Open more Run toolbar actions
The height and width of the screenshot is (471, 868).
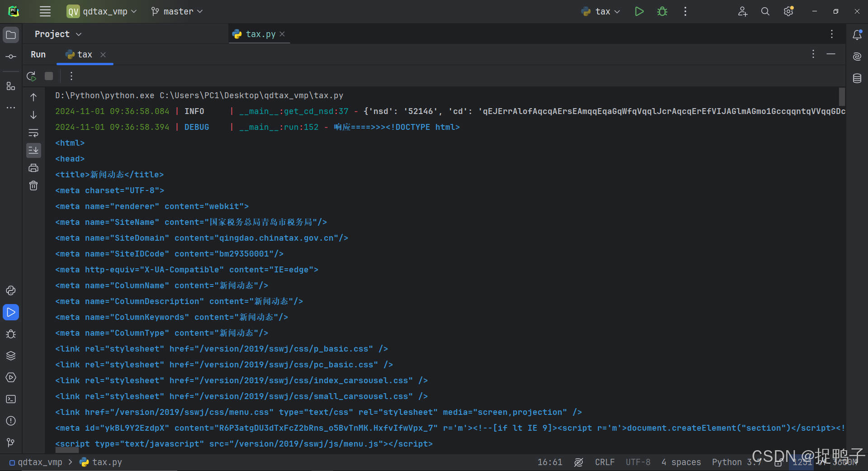click(71, 76)
